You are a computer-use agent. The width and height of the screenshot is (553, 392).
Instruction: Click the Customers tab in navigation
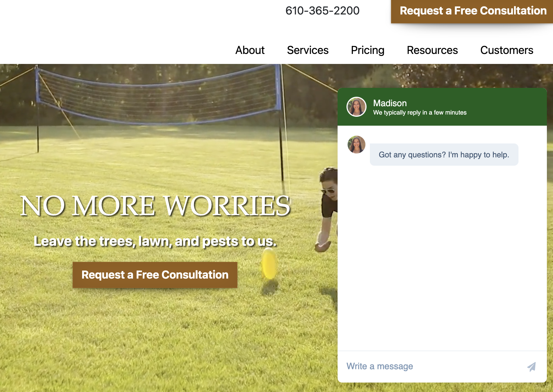(507, 50)
